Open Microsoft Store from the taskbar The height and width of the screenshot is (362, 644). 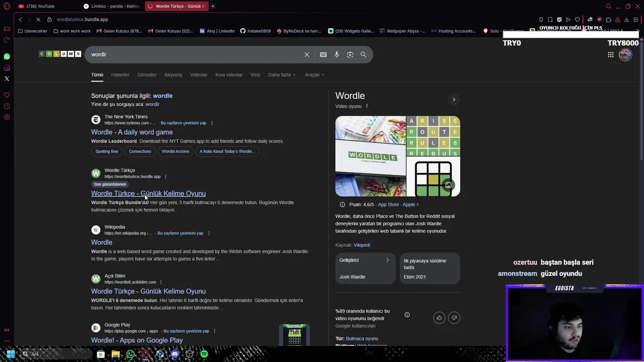click(x=101, y=354)
